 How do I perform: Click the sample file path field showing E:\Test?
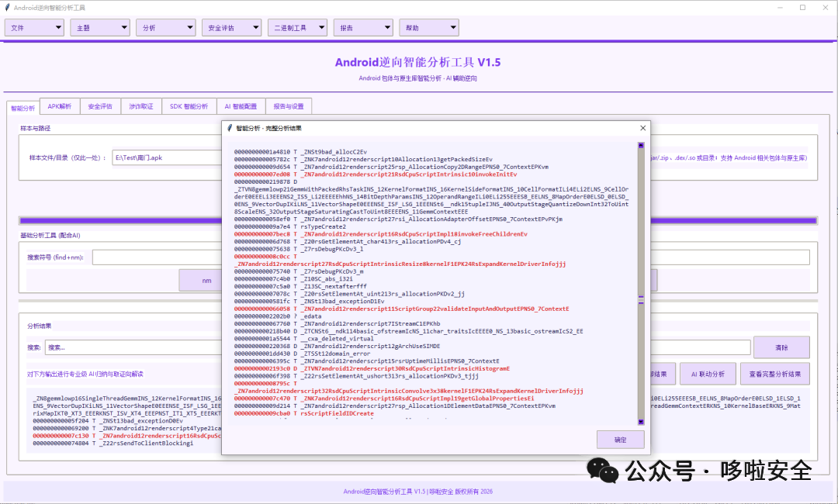click(x=168, y=157)
